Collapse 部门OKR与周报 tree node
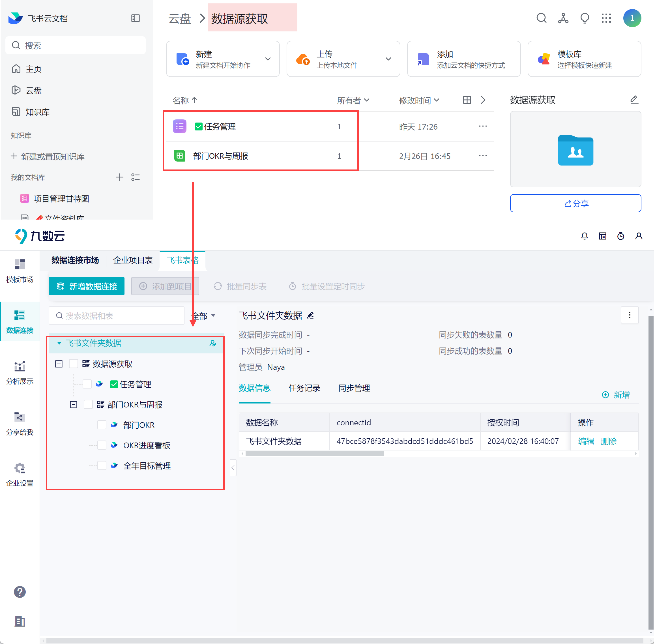The width and height of the screenshot is (655, 644). coord(73,405)
